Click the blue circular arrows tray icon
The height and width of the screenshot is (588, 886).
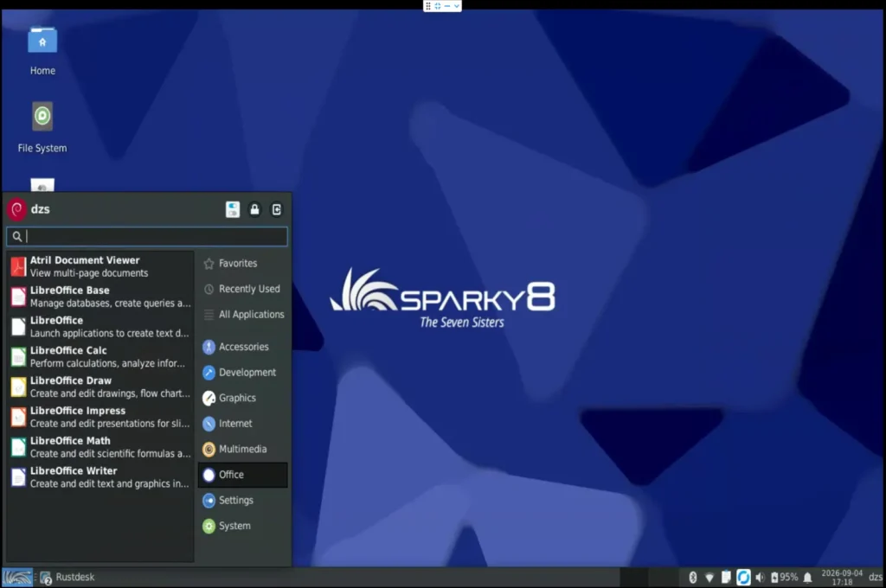tap(743, 578)
